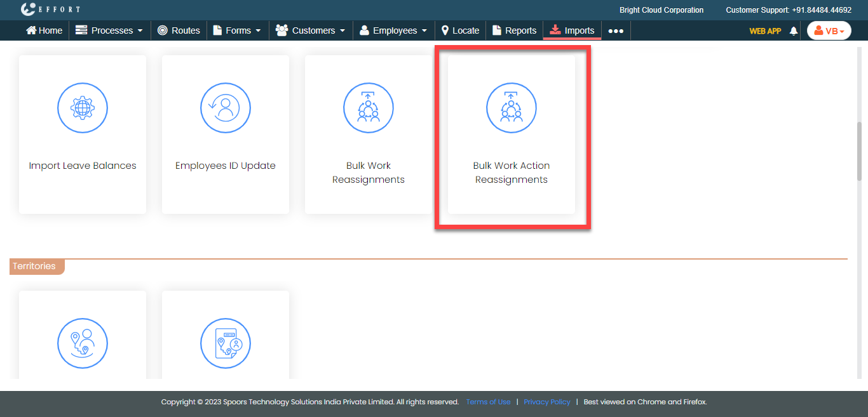
Task: Open the Customers dropdown menu
Action: pyautogui.click(x=311, y=30)
